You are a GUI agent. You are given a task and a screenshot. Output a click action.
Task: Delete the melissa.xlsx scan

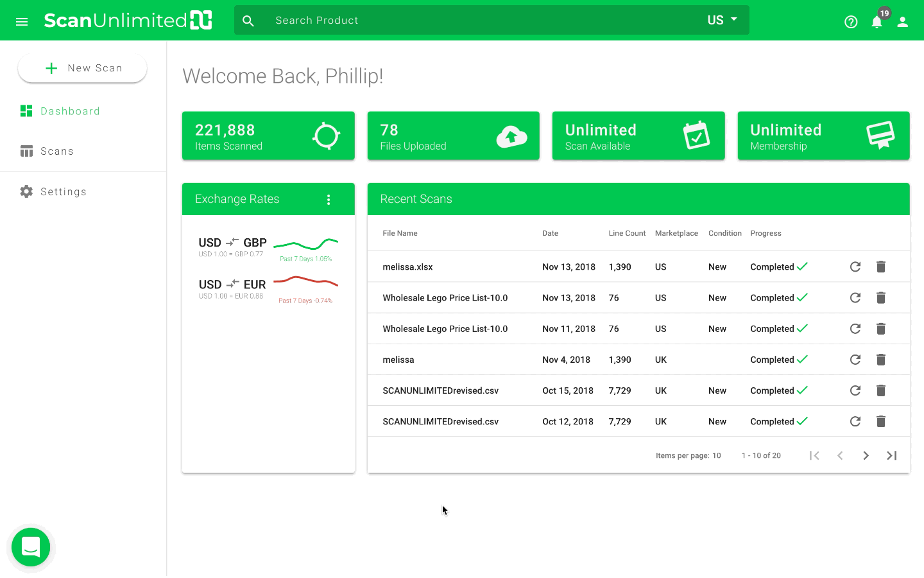pyautogui.click(x=880, y=267)
